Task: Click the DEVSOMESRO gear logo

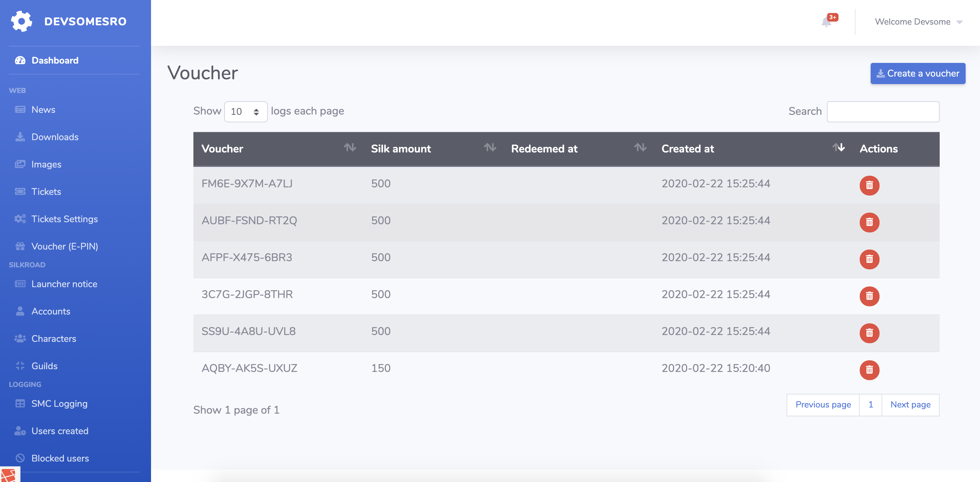Action: click(22, 21)
